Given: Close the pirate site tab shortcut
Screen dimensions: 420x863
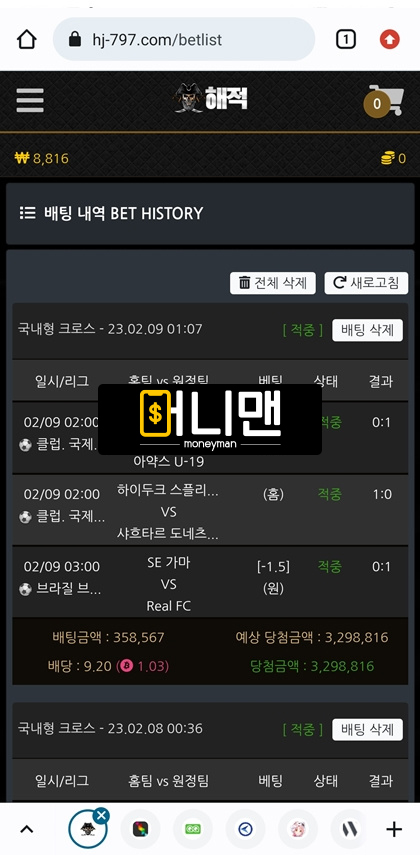Looking at the screenshot, I should coord(101,815).
